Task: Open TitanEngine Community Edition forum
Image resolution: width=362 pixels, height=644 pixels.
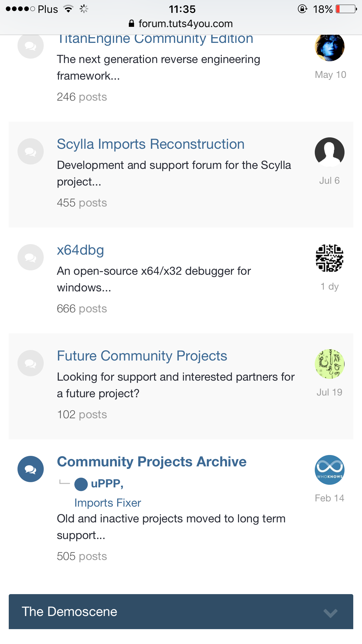Action: point(155,40)
